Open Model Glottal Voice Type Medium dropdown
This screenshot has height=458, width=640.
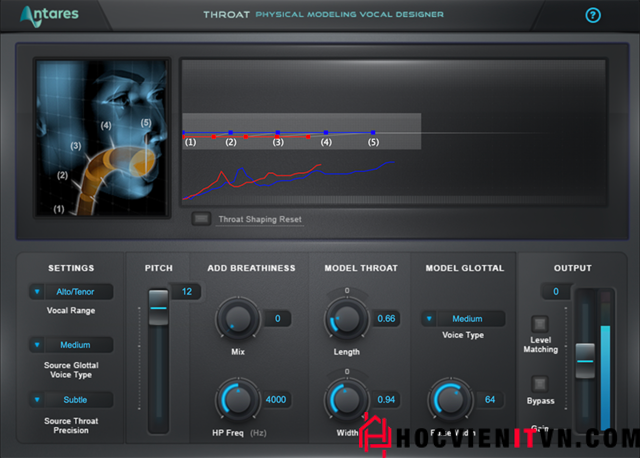pos(463,318)
